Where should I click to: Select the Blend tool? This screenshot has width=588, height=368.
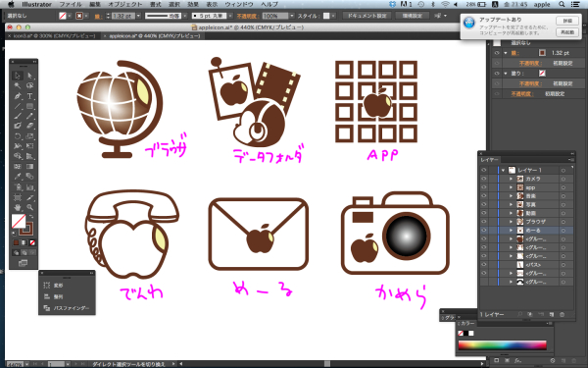click(30, 177)
